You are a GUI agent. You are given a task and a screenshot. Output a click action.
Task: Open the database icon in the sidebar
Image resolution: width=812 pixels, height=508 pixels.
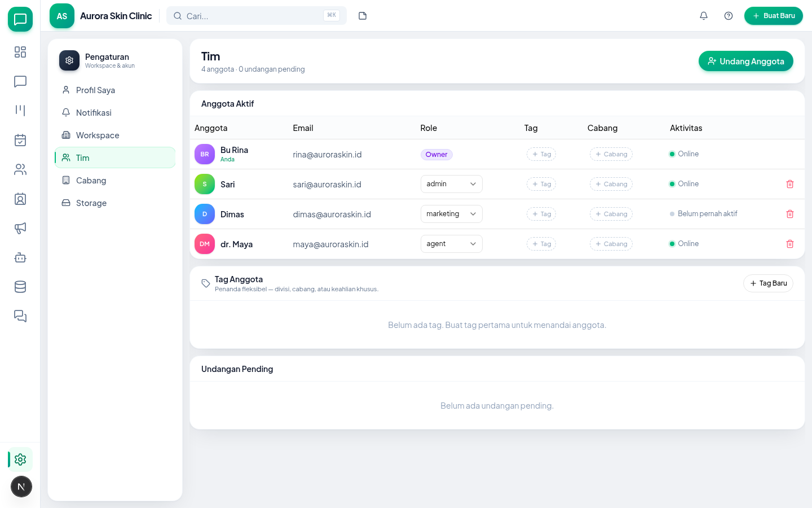point(20,287)
